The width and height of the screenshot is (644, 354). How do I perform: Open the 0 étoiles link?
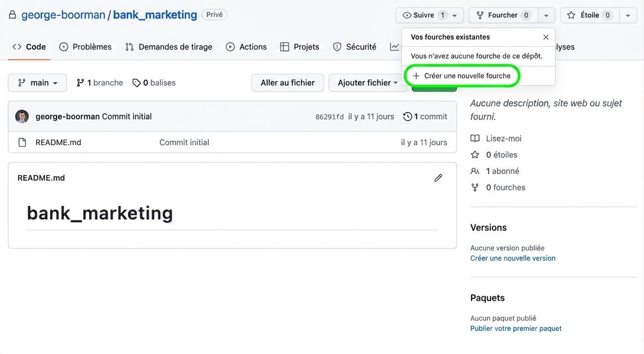[494, 155]
